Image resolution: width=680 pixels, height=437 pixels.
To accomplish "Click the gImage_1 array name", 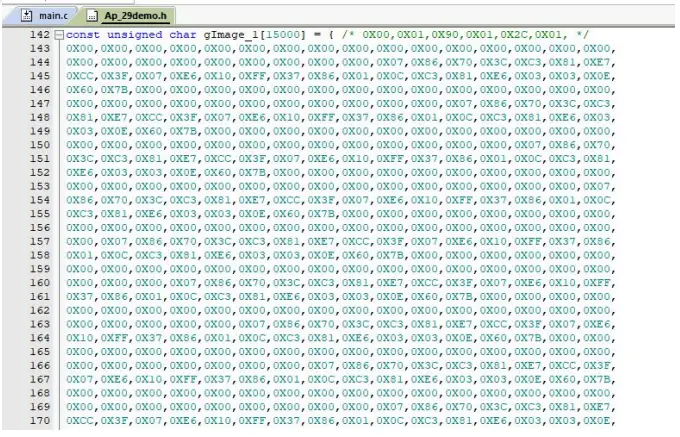I will click(231, 35).
